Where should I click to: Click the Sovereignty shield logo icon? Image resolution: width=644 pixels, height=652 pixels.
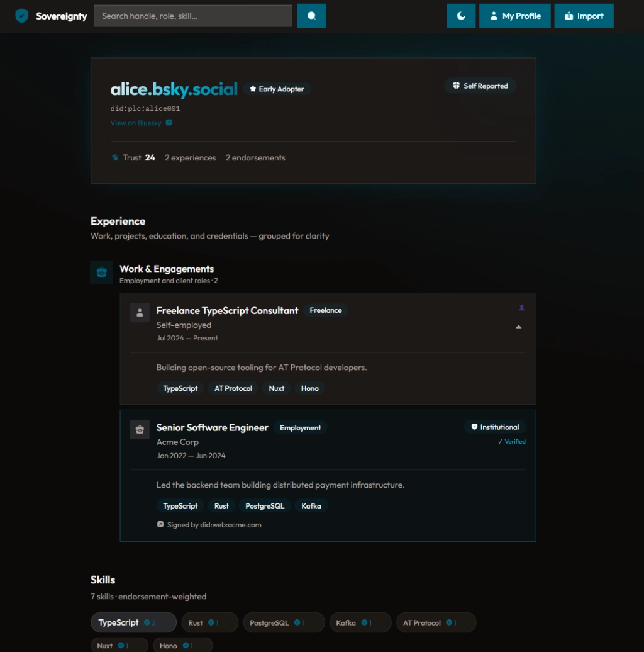(21, 16)
